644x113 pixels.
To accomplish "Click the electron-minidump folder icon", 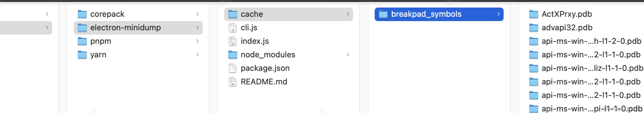I will [82, 28].
